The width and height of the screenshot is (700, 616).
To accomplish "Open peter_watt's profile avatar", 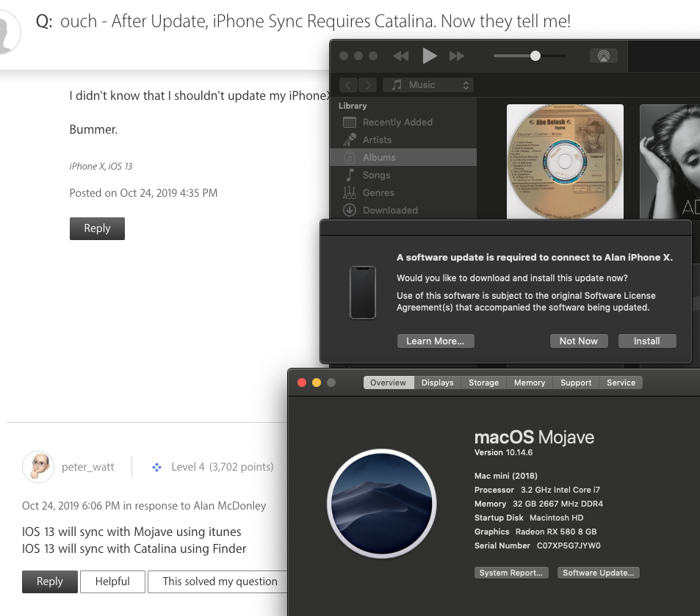I will tap(38, 466).
